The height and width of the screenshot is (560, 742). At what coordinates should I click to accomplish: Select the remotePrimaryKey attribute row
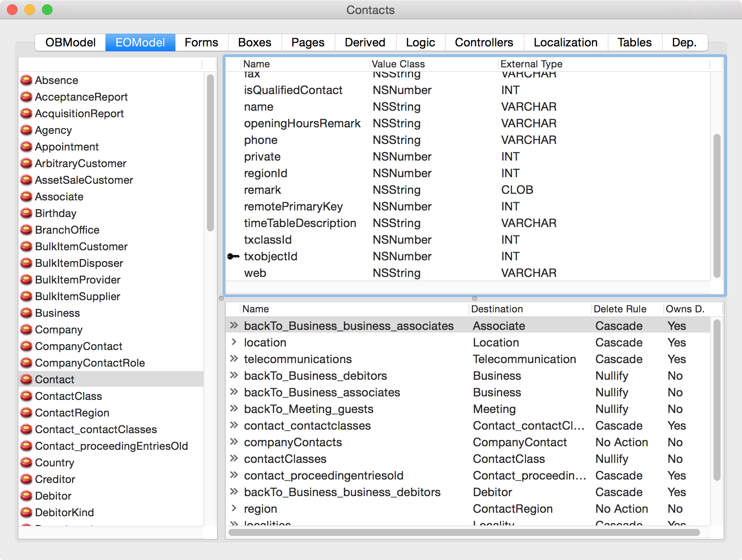(x=293, y=206)
